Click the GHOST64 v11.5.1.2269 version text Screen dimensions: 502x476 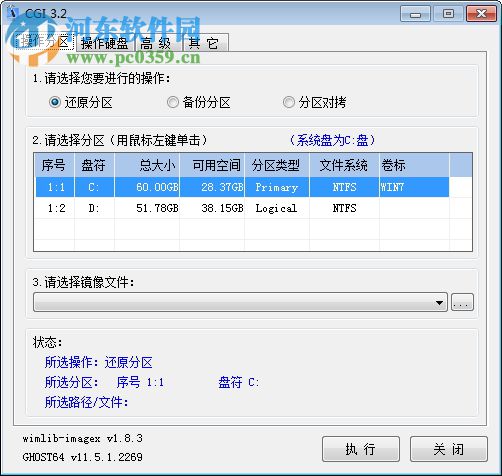[x=83, y=457]
